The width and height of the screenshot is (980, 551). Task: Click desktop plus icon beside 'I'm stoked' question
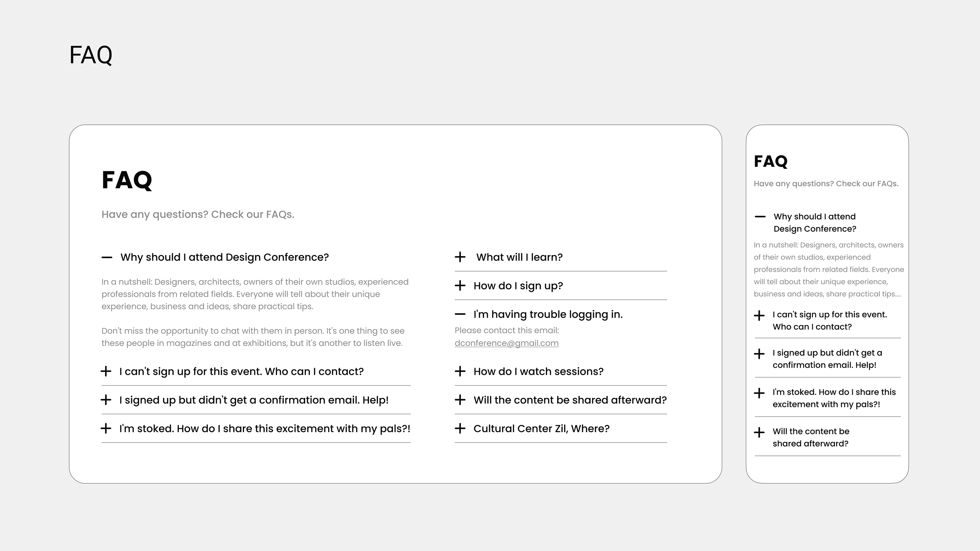tap(106, 429)
